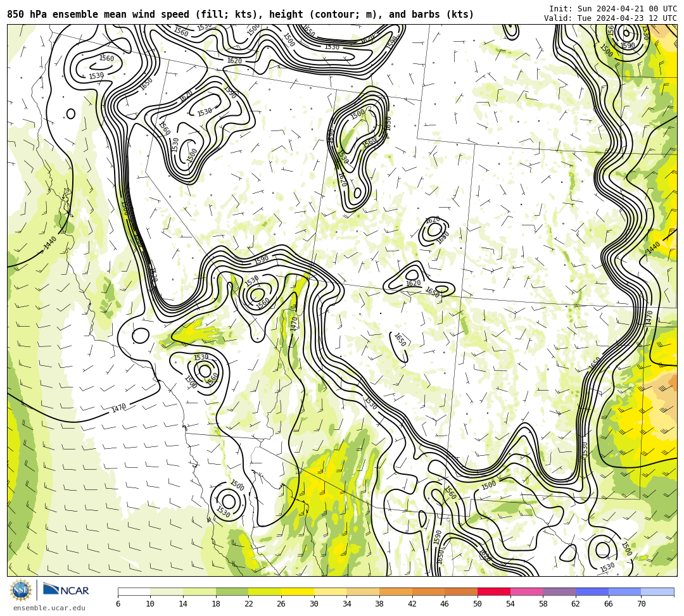Click the colorbar tick label 10

click(151, 604)
